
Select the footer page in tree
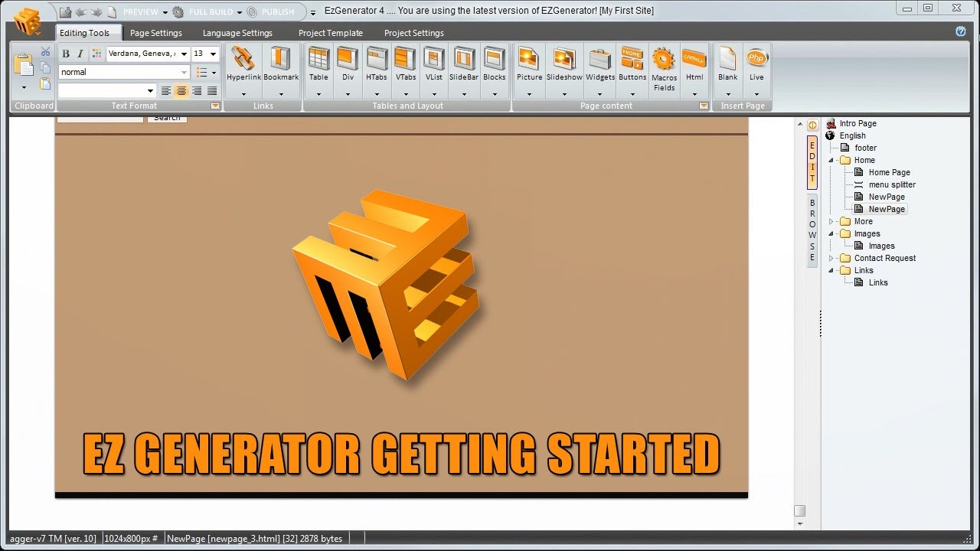click(x=866, y=148)
